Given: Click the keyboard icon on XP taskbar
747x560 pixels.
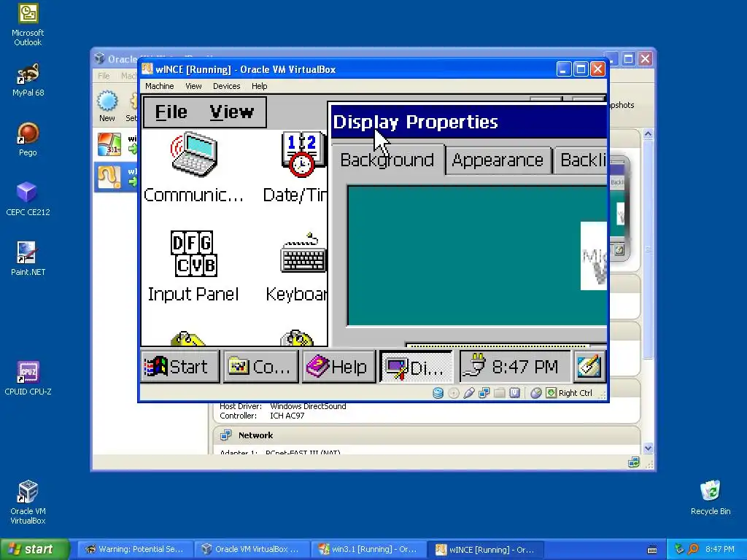Looking at the screenshot, I should [x=652, y=550].
